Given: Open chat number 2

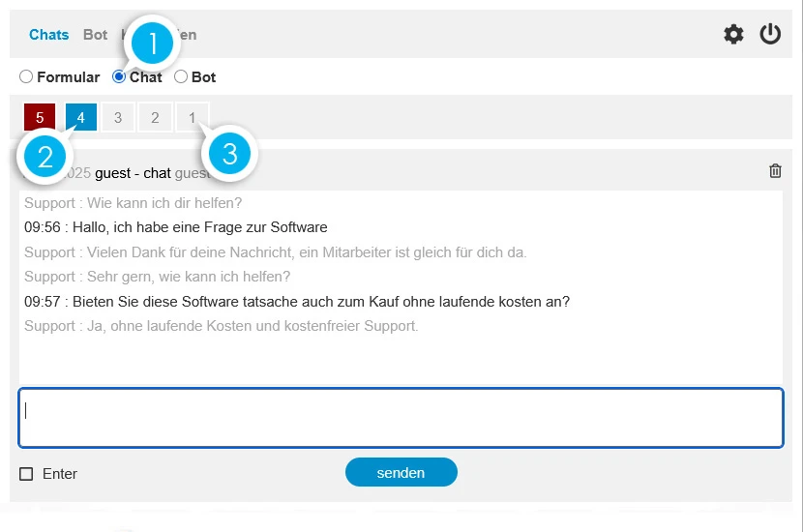Looking at the screenshot, I should coord(155,118).
